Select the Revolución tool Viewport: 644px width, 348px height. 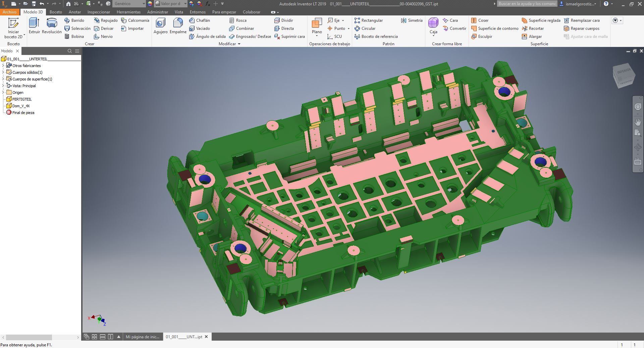click(x=52, y=26)
